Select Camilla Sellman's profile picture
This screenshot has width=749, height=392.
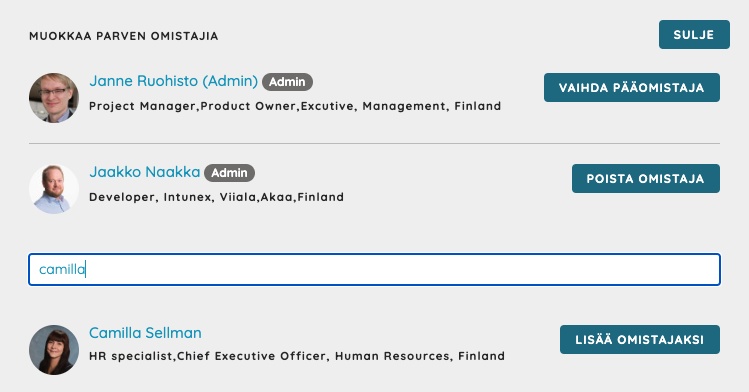[54, 350]
